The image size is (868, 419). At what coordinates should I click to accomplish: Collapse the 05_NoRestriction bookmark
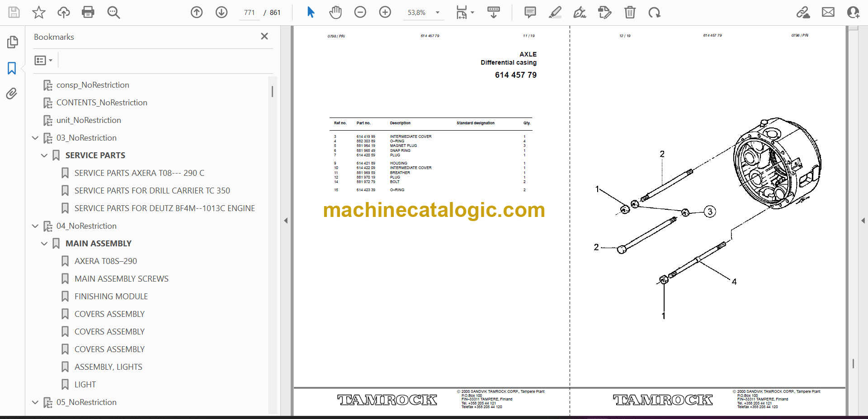[x=35, y=402]
